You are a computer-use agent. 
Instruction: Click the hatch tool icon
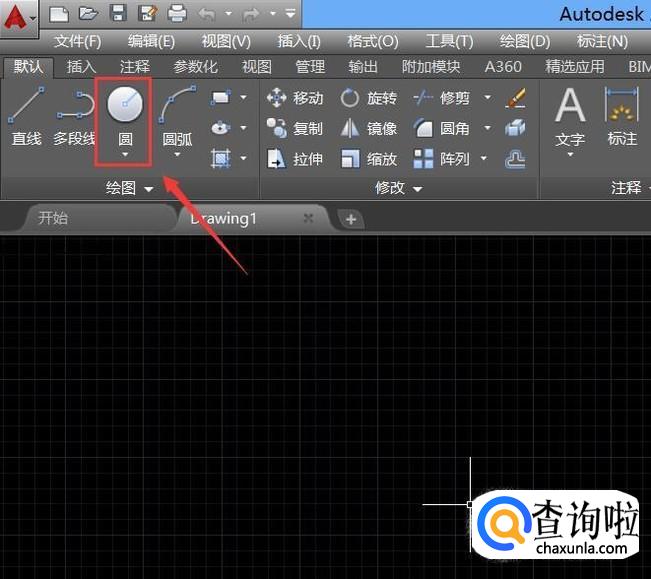(x=220, y=158)
